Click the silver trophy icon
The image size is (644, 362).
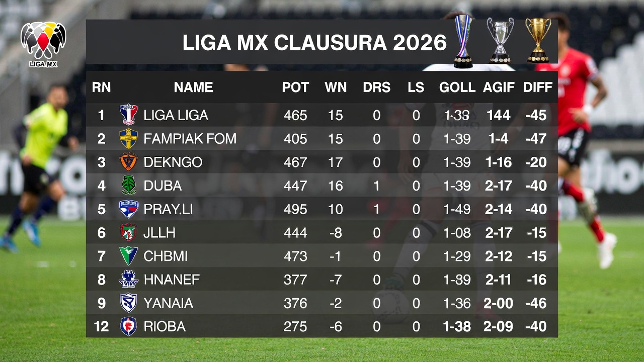tap(500, 40)
